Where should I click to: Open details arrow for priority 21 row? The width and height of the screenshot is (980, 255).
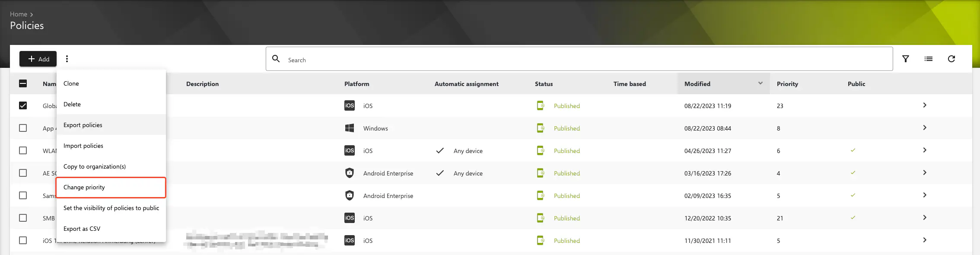coord(924,217)
